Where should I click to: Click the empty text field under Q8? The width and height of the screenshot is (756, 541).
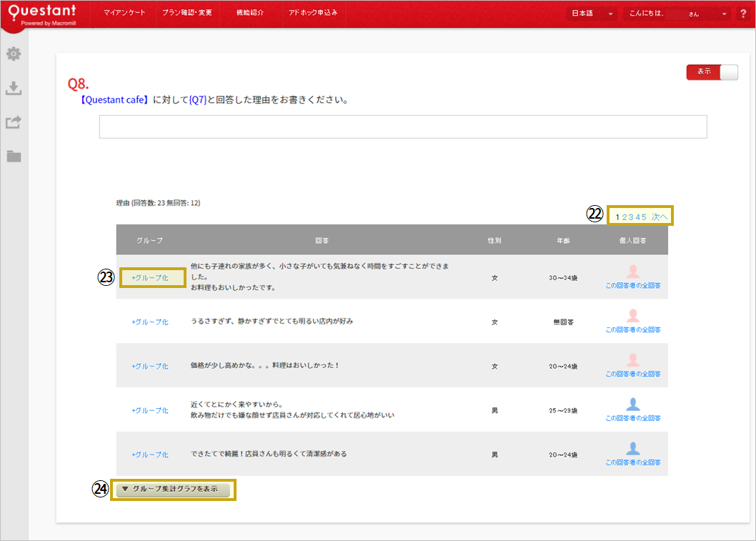[402, 126]
